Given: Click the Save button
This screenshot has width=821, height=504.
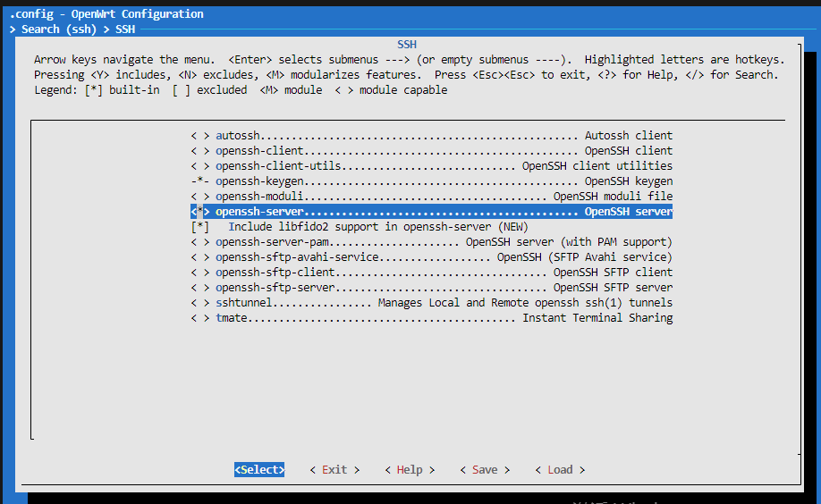Looking at the screenshot, I should click(485, 469).
